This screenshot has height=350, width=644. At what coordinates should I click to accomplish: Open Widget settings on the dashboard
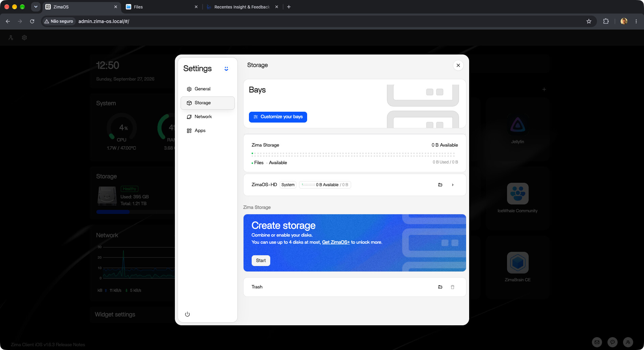[x=115, y=314]
